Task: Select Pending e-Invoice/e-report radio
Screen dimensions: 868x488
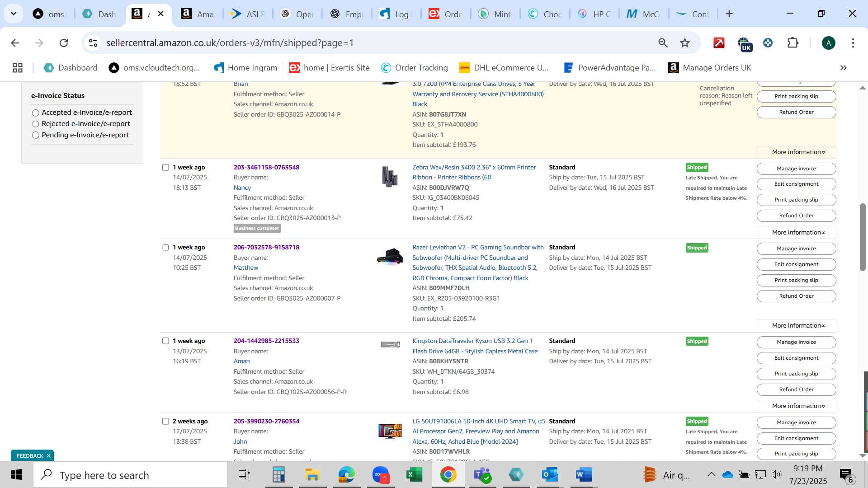Action: 36,135
